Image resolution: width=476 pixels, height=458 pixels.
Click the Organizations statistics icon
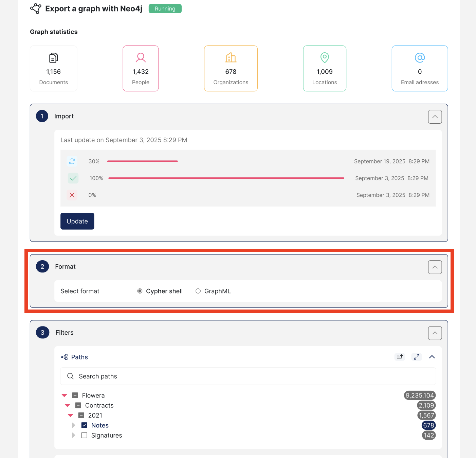[x=231, y=58]
